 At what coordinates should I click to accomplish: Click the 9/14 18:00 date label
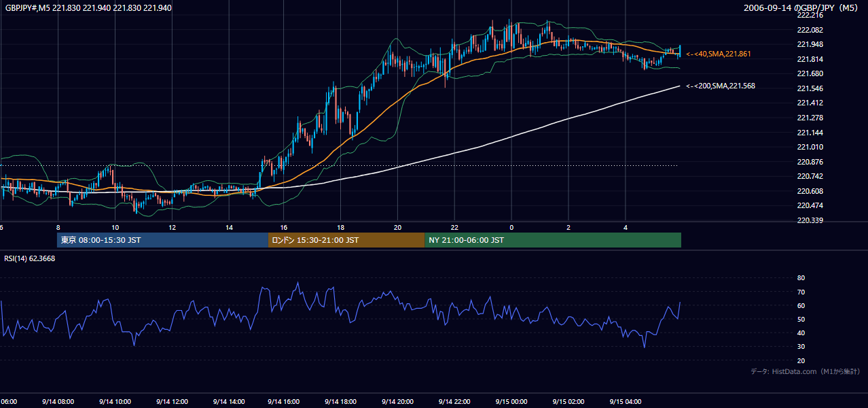pyautogui.click(x=342, y=401)
